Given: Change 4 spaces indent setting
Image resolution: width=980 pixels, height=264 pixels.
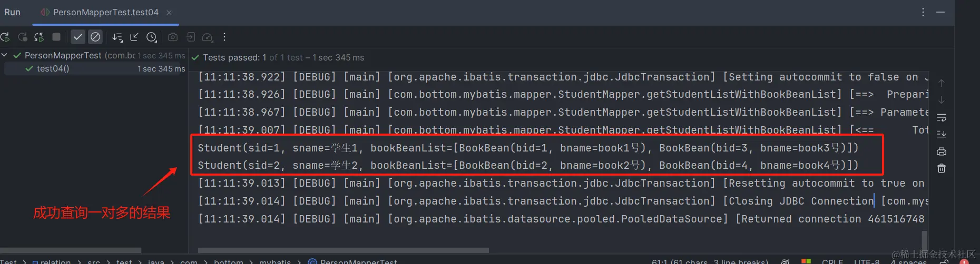Looking at the screenshot, I should (908, 261).
